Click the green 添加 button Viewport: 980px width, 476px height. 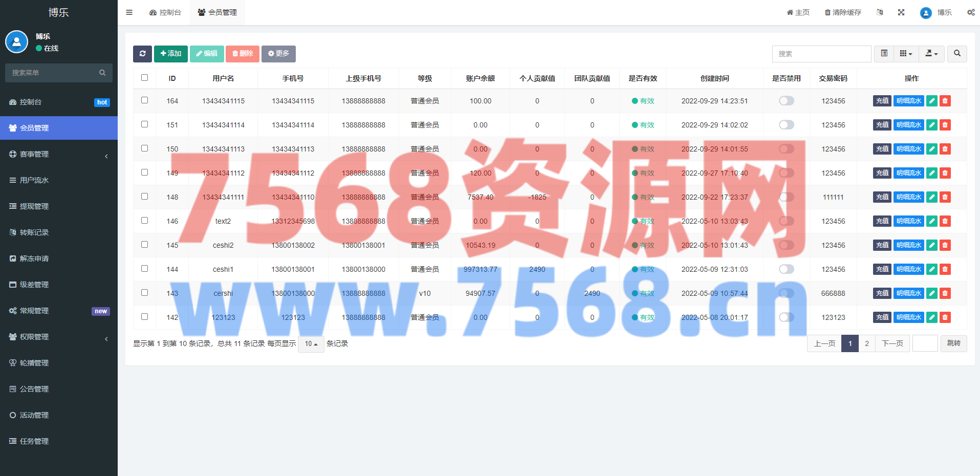[171, 54]
